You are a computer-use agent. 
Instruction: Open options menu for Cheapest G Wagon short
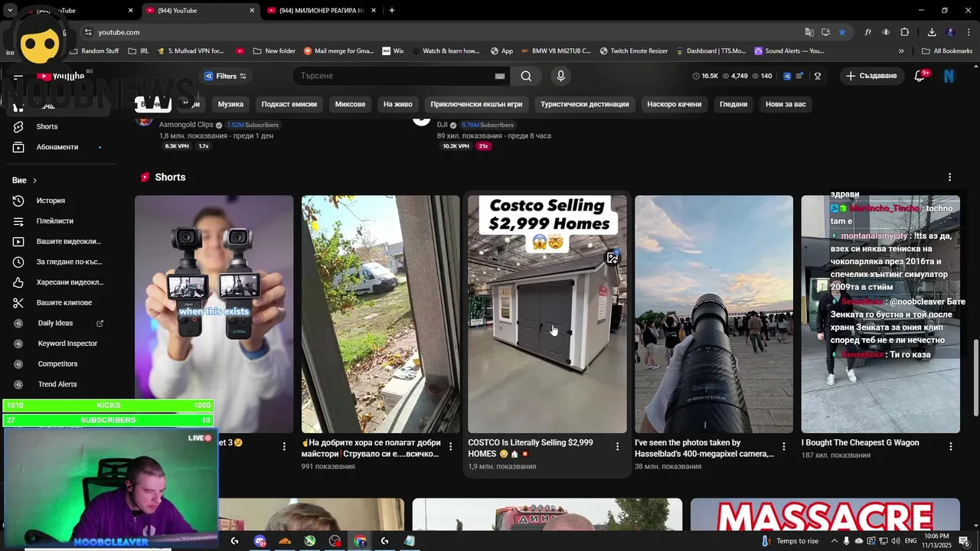pyautogui.click(x=951, y=446)
